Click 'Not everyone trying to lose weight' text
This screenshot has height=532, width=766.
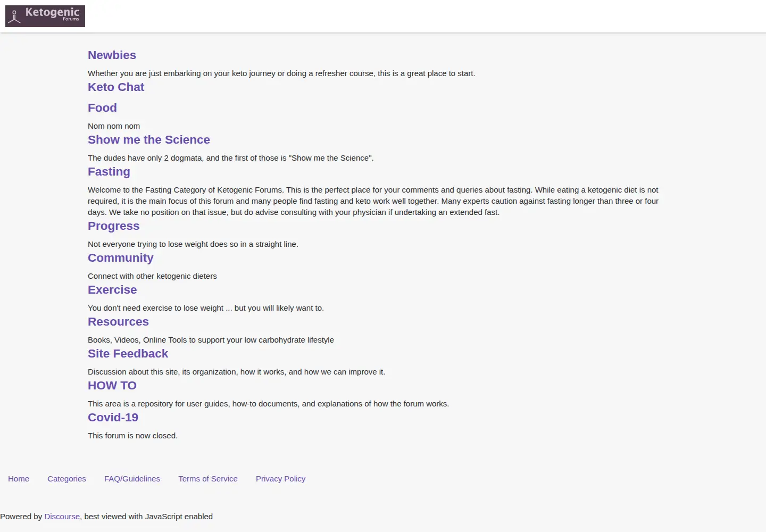pyautogui.click(x=193, y=244)
